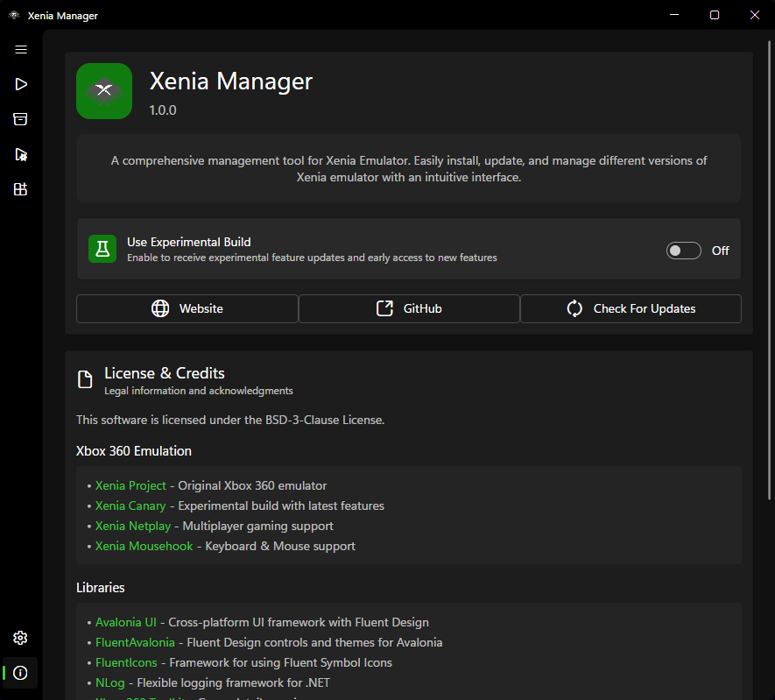Screen dimensions: 775x700
Task: Select the About info icon in sidebar
Action: pos(20,673)
